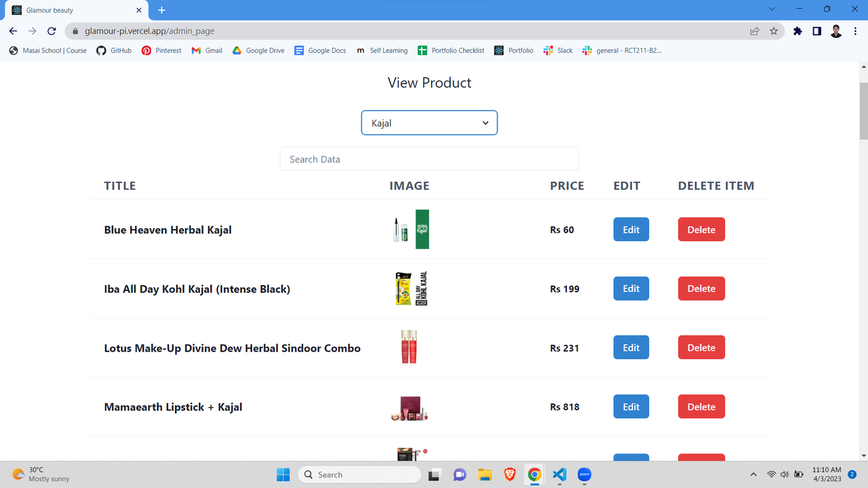Open the volume speaker tray icon
Screen dimensions: 868x488
click(785, 474)
